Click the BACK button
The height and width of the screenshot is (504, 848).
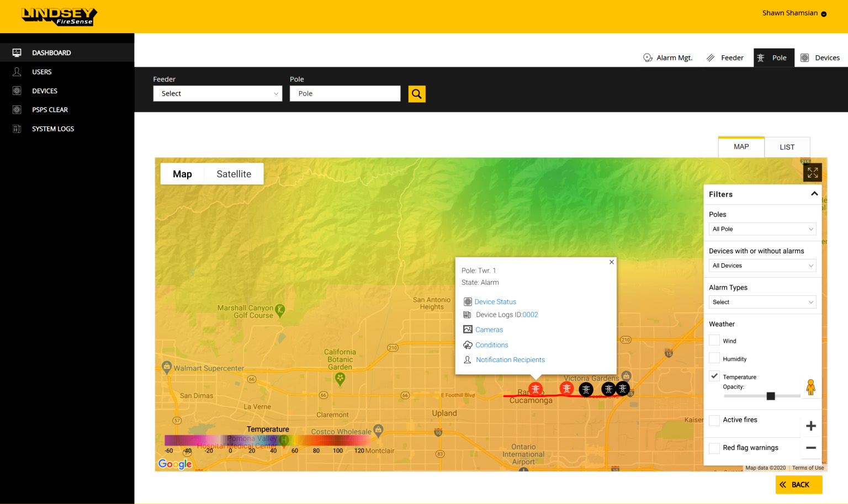click(x=798, y=485)
